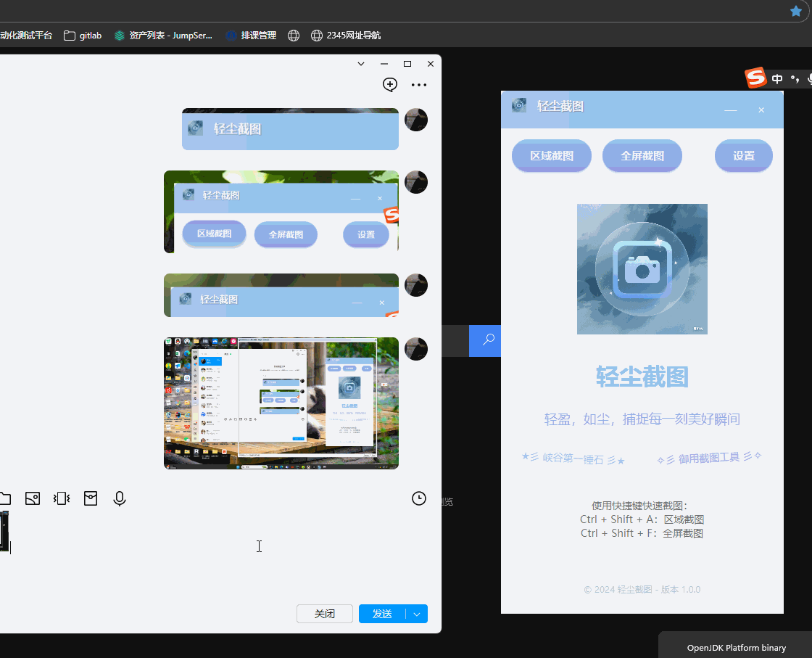Open 设置 in the 轻尘截图 window

tap(744, 155)
